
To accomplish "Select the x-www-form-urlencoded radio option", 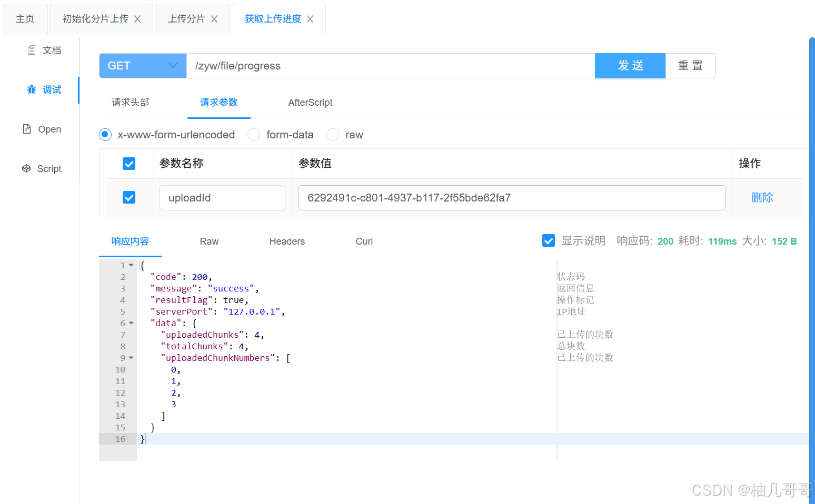I will point(105,135).
